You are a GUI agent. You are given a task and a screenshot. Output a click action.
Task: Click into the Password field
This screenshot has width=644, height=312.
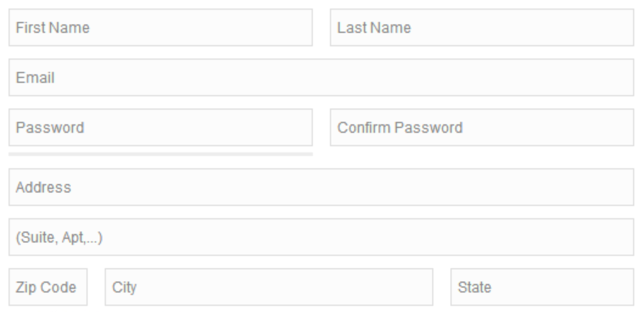(160, 128)
